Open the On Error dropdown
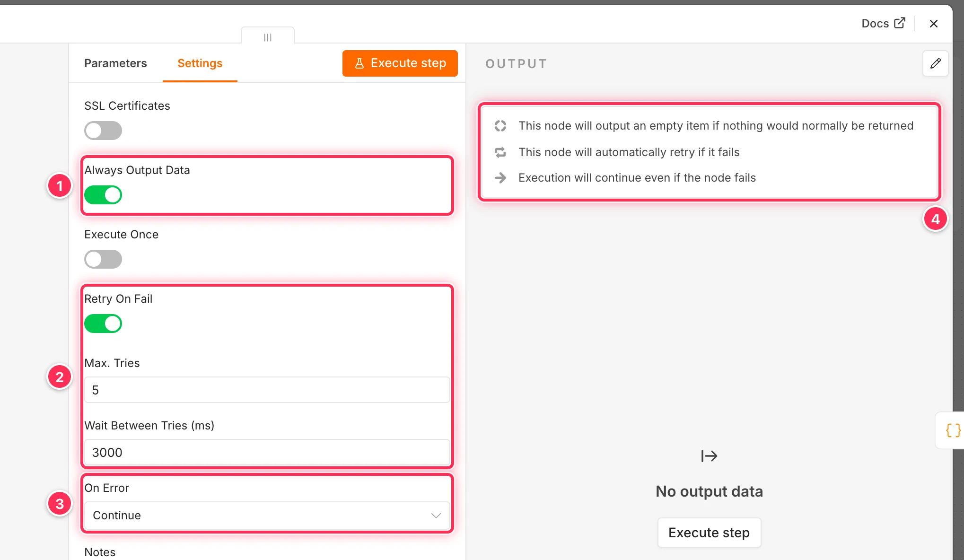 pos(267,515)
